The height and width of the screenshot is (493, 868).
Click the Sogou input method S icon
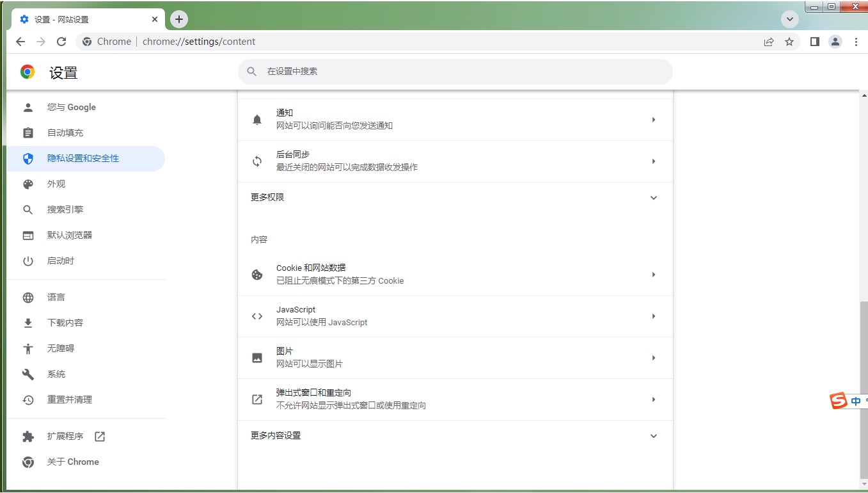click(x=839, y=401)
